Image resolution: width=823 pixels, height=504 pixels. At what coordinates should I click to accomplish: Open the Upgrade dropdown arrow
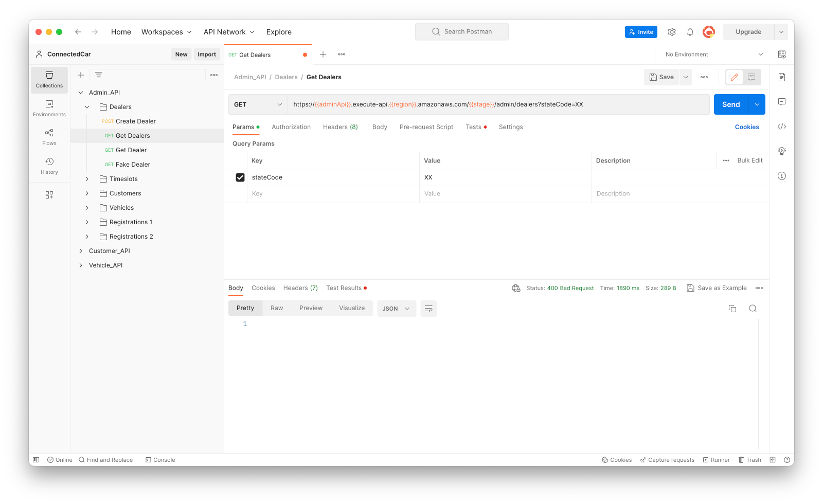[781, 32]
